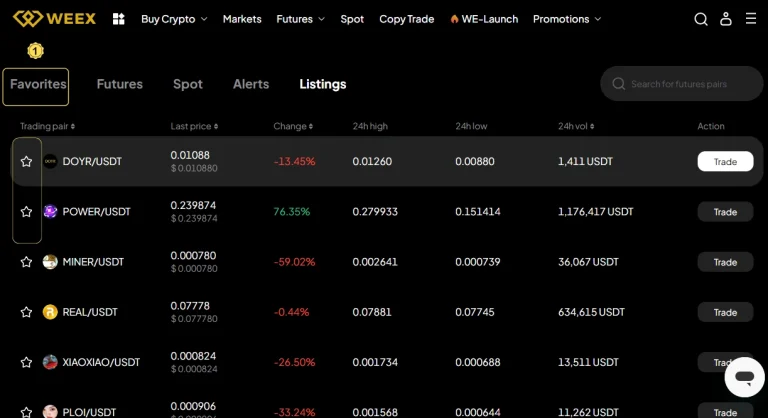Click the -59.02% change value
768x418 pixels.
coord(294,262)
